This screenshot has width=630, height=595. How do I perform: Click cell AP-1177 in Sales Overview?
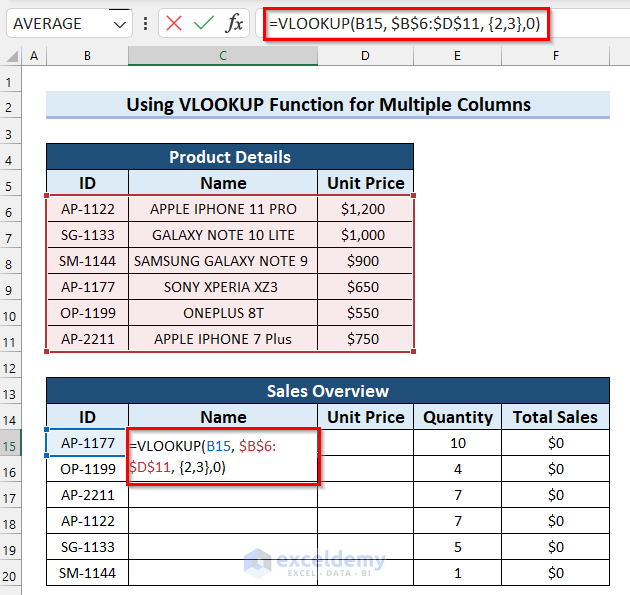(88, 443)
